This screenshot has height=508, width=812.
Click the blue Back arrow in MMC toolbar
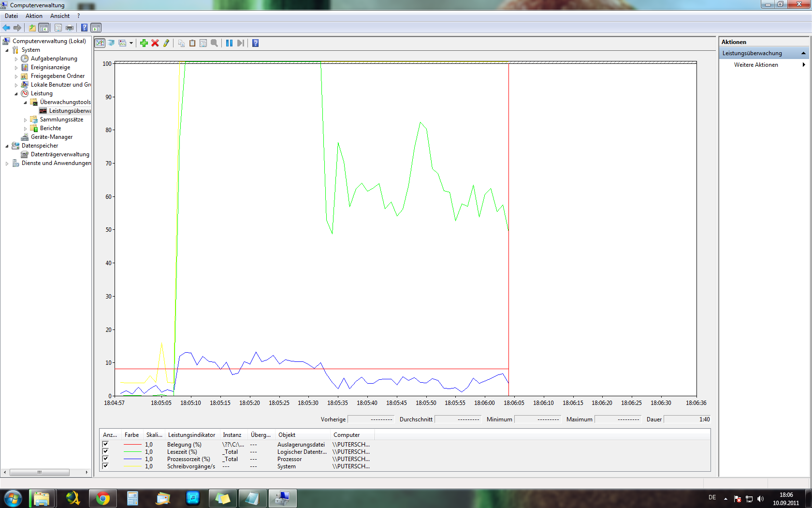6,28
